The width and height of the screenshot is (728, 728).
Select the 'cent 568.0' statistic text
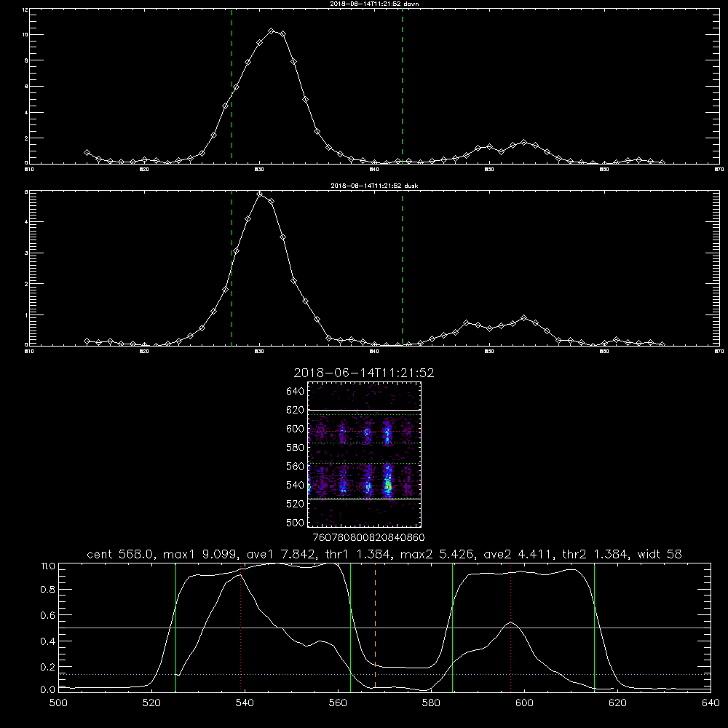click(x=120, y=554)
